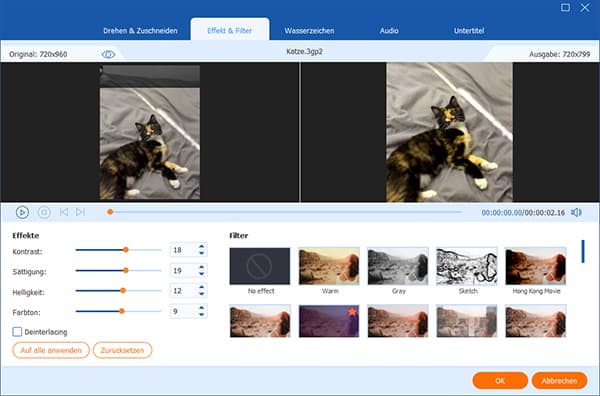Adjust the Helligkeit slider

pyautogui.click(x=119, y=291)
